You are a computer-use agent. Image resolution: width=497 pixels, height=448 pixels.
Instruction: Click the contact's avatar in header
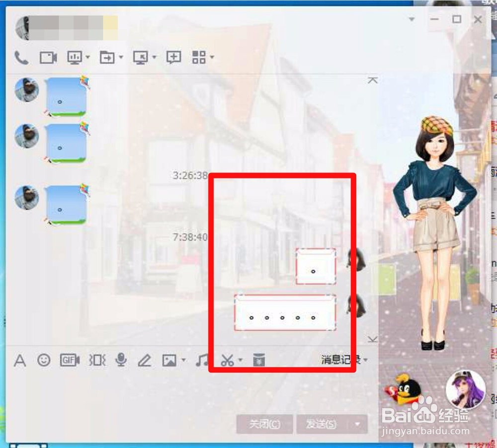[22, 28]
